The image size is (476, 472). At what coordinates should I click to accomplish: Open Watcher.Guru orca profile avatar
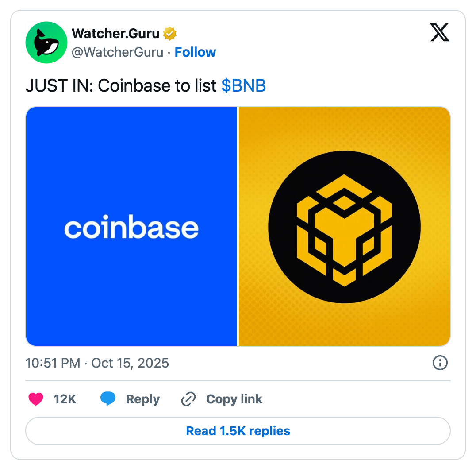[46, 43]
